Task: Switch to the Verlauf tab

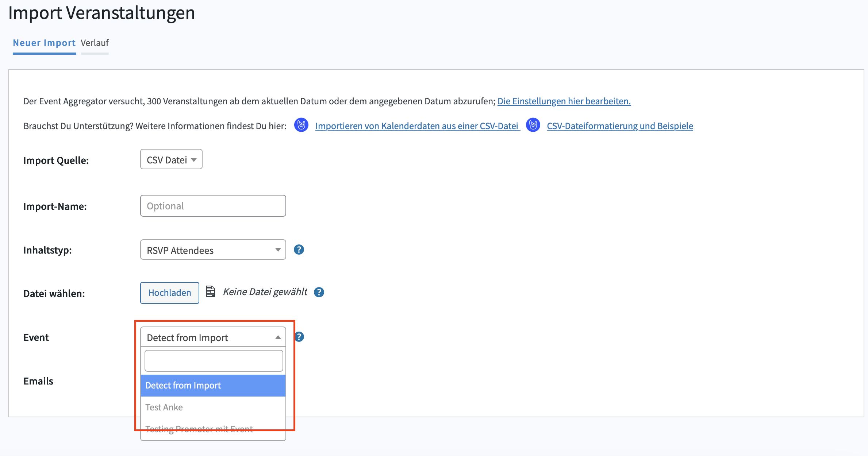Action: tap(95, 43)
